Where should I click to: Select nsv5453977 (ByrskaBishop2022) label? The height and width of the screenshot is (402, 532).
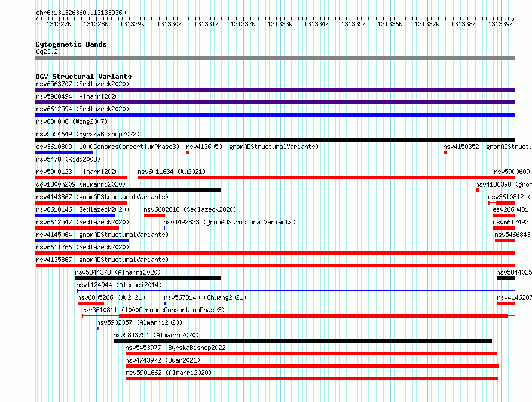[x=177, y=348]
